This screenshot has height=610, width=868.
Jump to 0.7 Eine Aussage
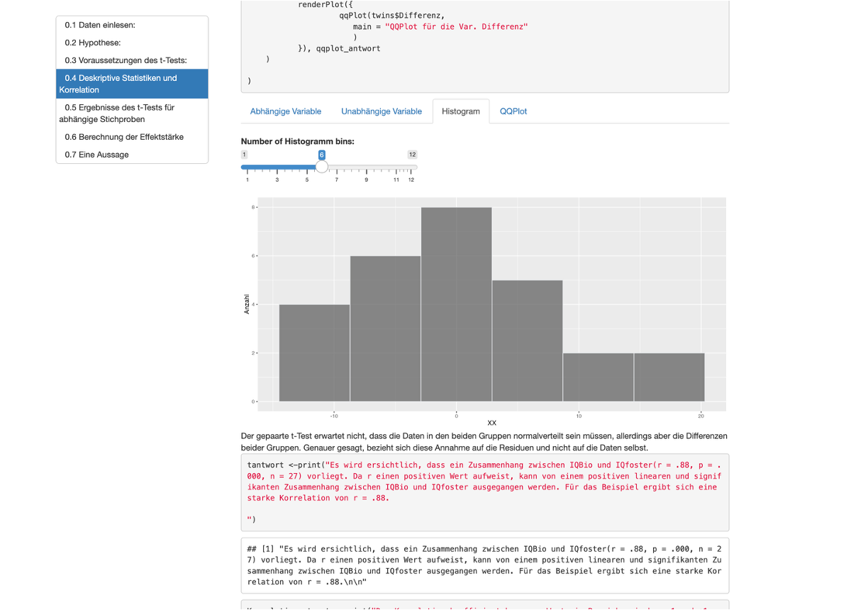click(x=96, y=155)
